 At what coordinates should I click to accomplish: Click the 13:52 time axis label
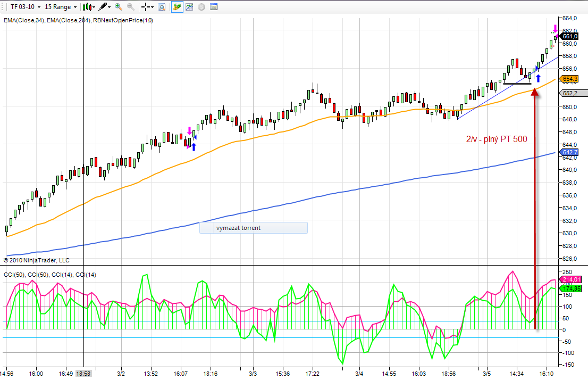(x=151, y=374)
